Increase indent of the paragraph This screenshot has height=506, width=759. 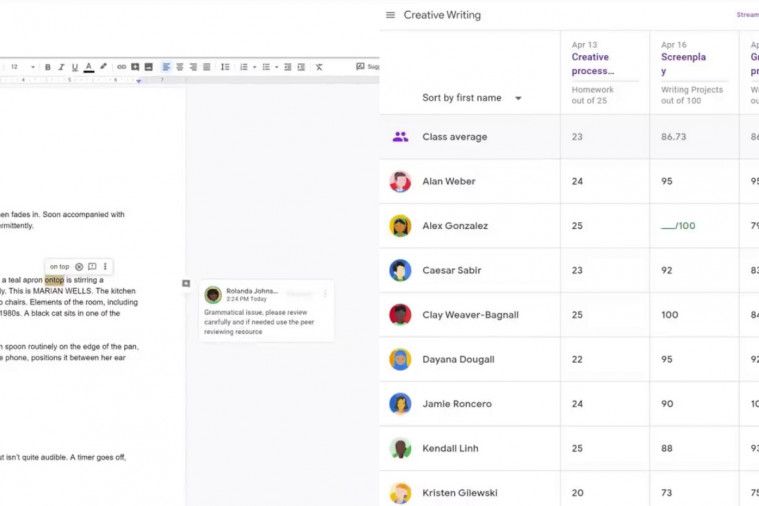301,67
